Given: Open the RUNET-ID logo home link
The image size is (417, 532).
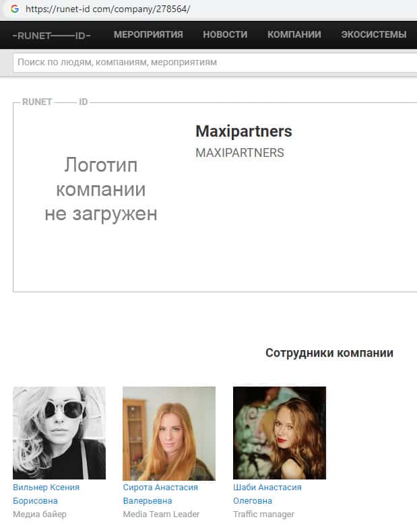Looking at the screenshot, I should pyautogui.click(x=52, y=35).
